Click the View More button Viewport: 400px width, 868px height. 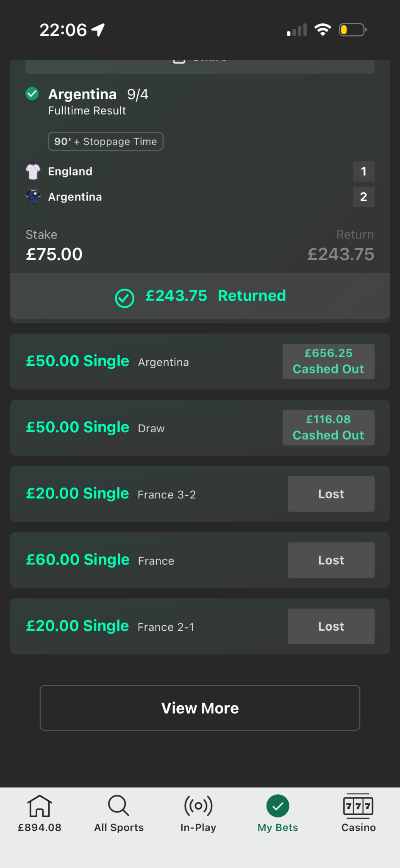click(x=200, y=708)
